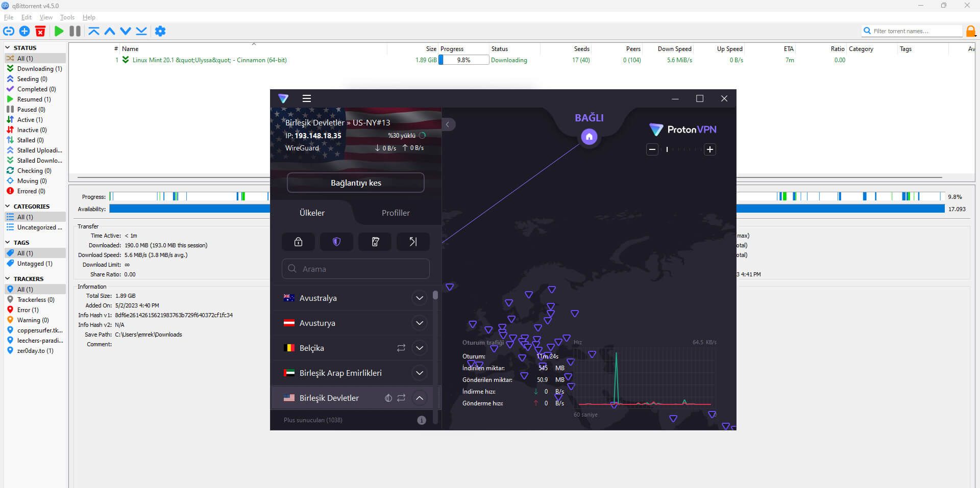Click the Tor onion icon on Birleşik Devletler
Image resolution: width=980 pixels, height=488 pixels.
pyautogui.click(x=388, y=398)
